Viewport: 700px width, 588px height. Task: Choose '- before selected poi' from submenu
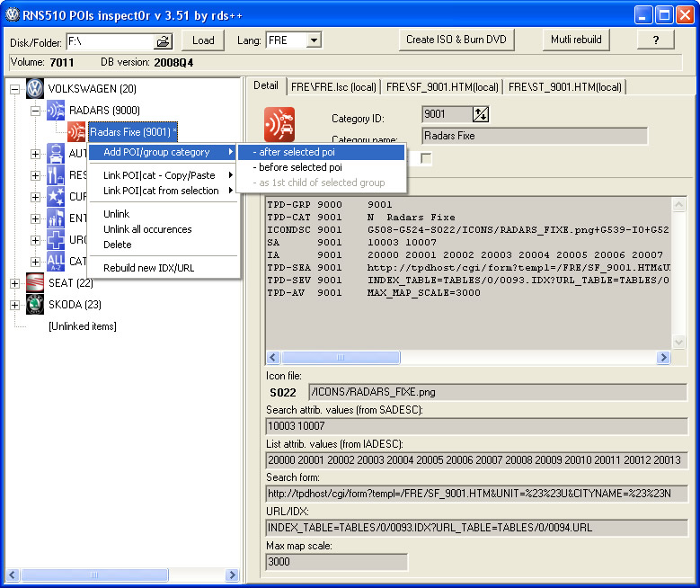point(297,167)
